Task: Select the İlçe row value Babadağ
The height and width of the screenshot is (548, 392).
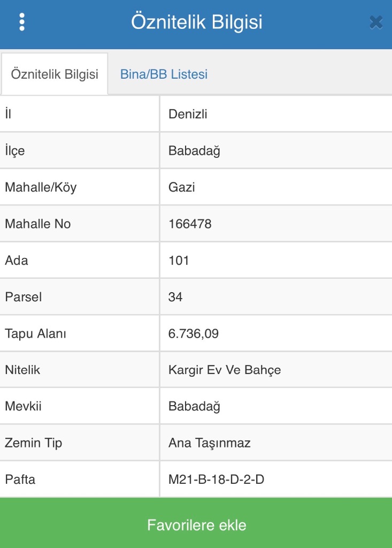Action: click(x=194, y=151)
